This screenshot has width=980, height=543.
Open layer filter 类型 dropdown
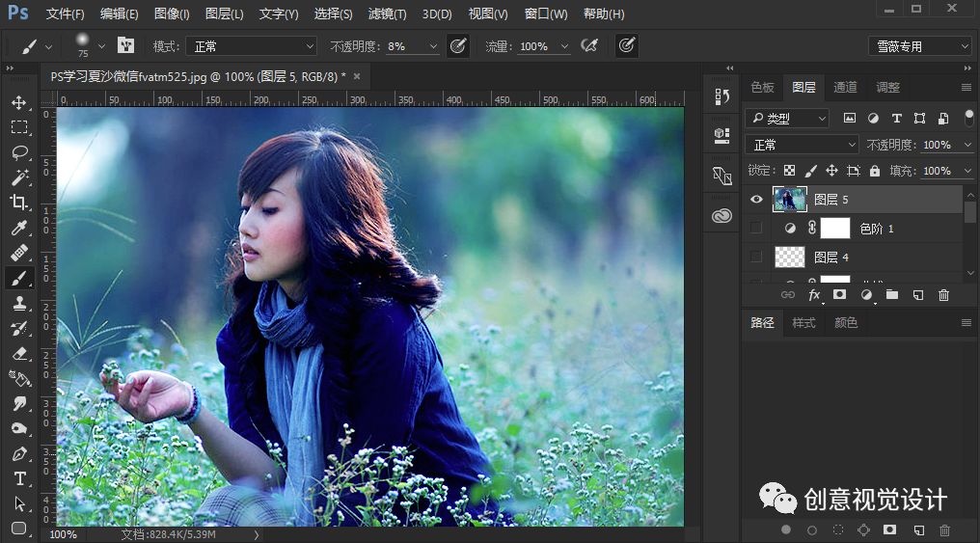787,118
